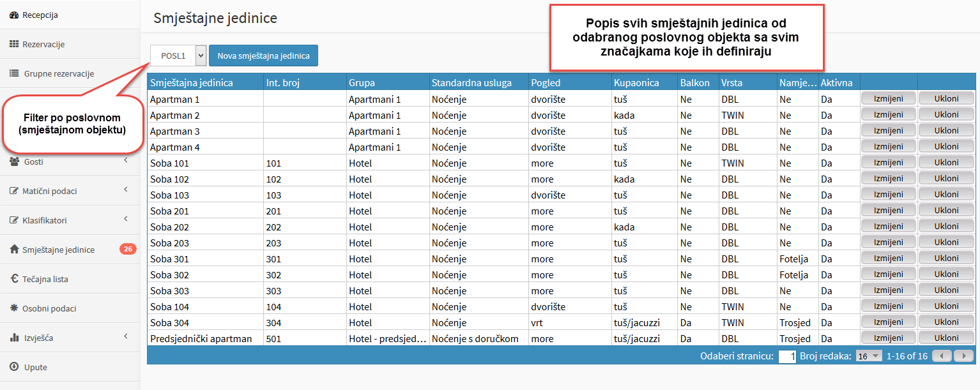Select the Soba 102 name cell
This screenshot has width=980, height=390.
[x=206, y=179]
